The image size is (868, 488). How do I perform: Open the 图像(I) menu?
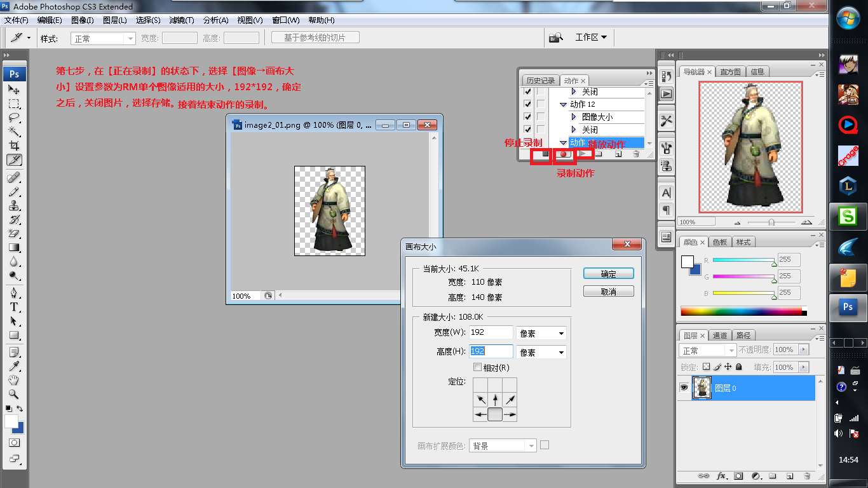coord(83,20)
